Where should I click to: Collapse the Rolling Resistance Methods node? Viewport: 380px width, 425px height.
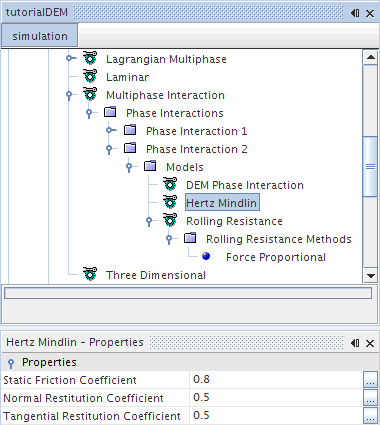click(169, 239)
